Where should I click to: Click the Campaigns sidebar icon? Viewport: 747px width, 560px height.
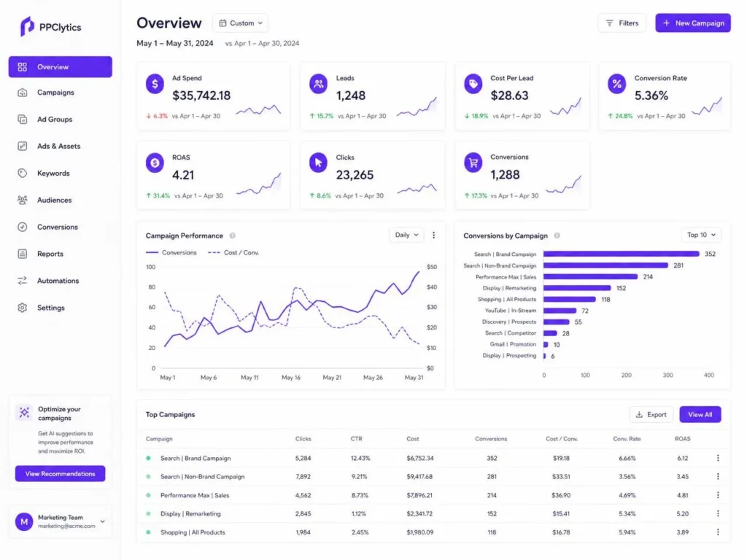(x=23, y=93)
